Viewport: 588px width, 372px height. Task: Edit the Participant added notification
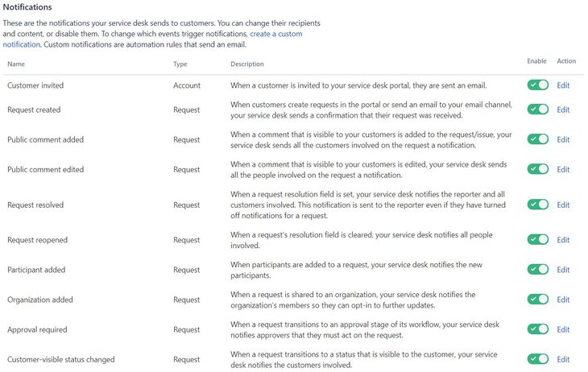pos(563,270)
